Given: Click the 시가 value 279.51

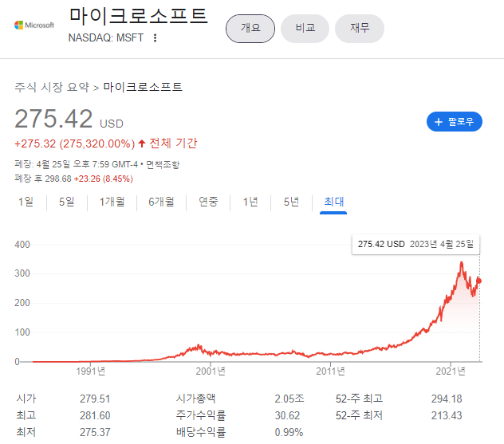Looking at the screenshot, I should [x=95, y=399].
